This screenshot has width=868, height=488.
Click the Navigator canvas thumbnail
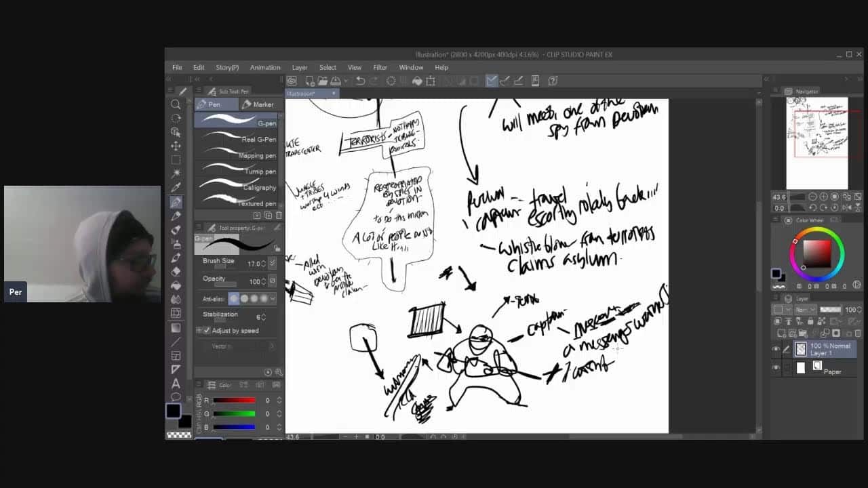pos(816,142)
